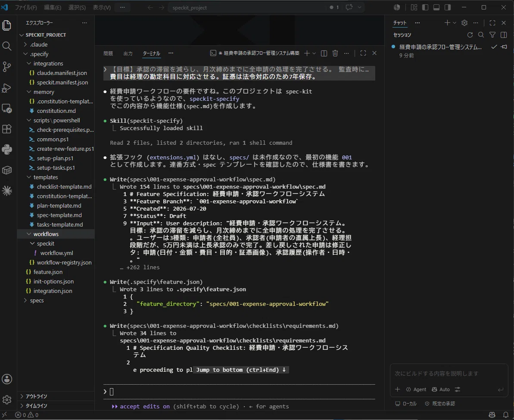Toggle primary side bar layout button

(425, 7)
